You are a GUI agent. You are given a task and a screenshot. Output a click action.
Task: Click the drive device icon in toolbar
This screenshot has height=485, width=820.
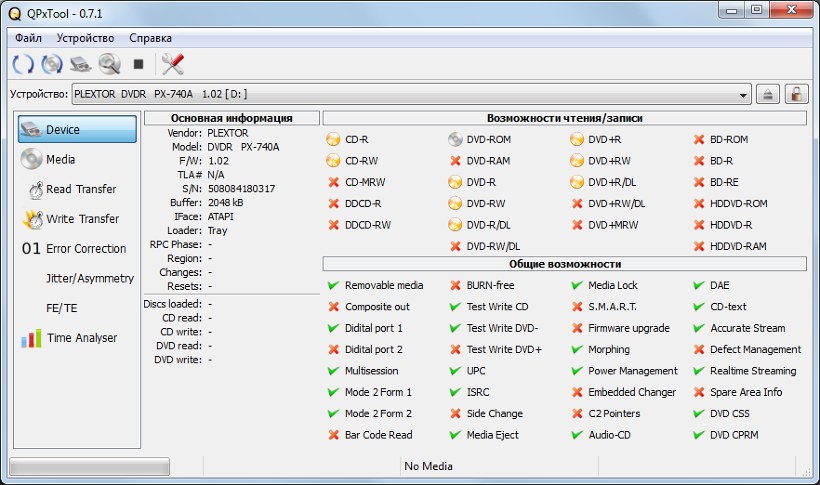(x=80, y=64)
